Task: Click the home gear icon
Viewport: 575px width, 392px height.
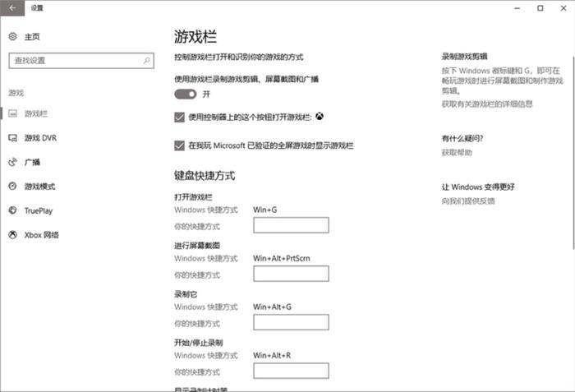Action: [x=13, y=36]
